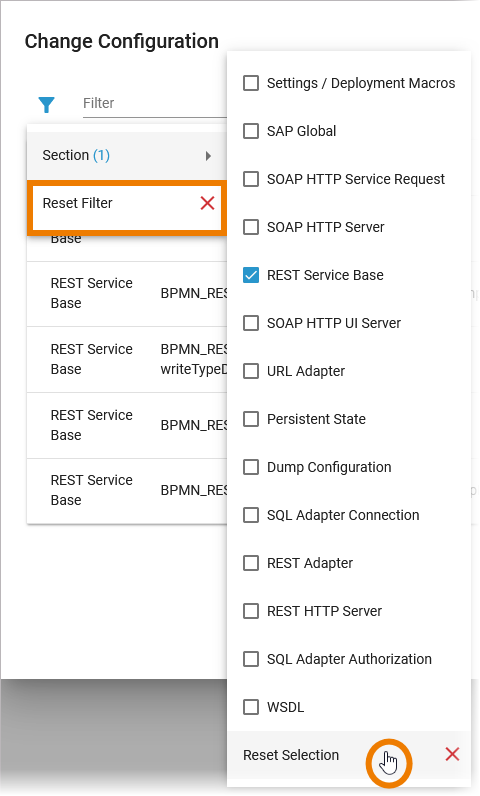Check the Persistent State checkbox
This screenshot has height=796, width=480.
coord(251,419)
